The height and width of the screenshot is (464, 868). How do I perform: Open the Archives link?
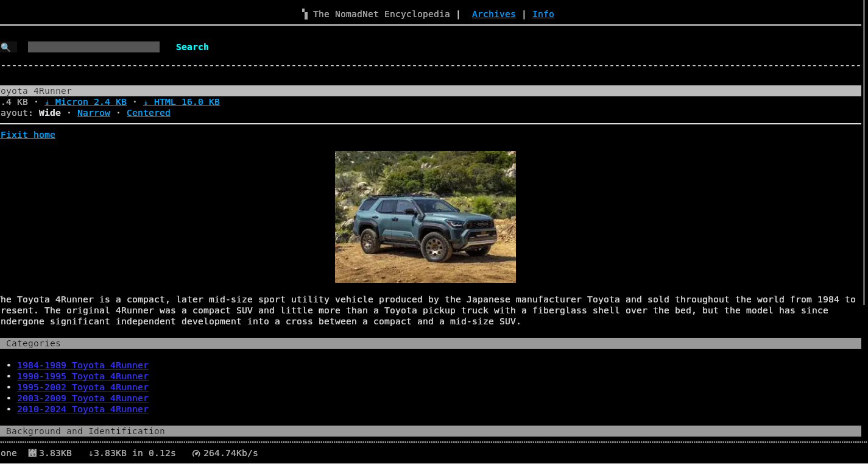point(494,14)
